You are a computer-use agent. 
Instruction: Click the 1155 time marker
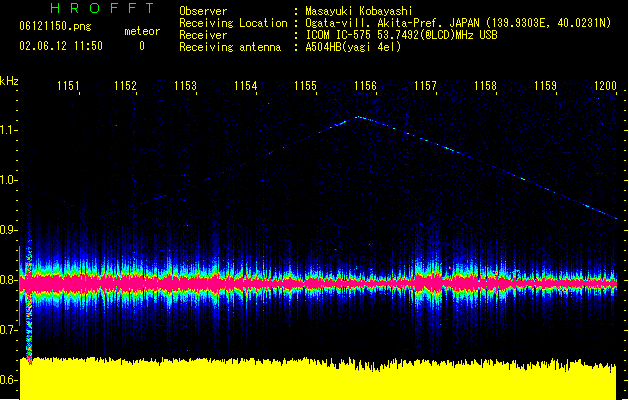(305, 86)
